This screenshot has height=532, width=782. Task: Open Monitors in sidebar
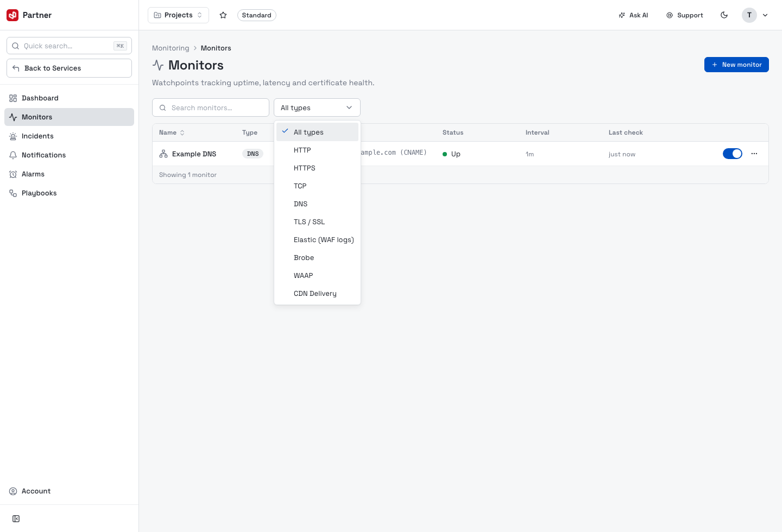coord(69,117)
